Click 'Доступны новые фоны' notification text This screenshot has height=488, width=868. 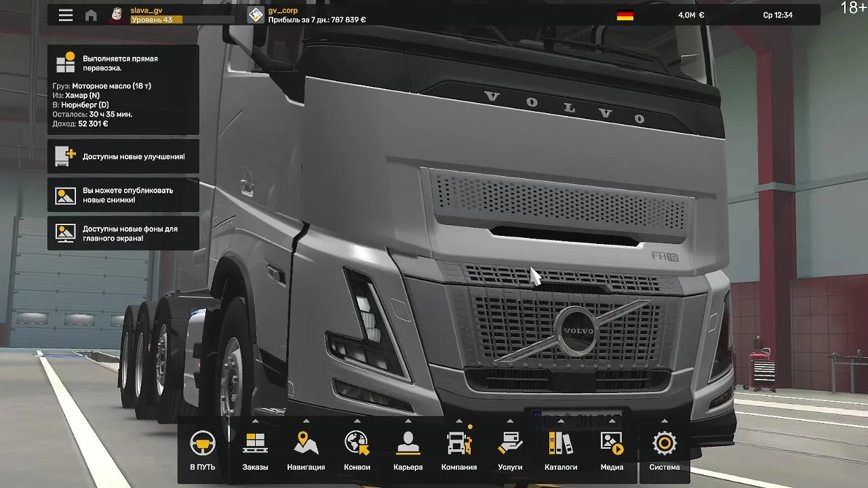130,234
